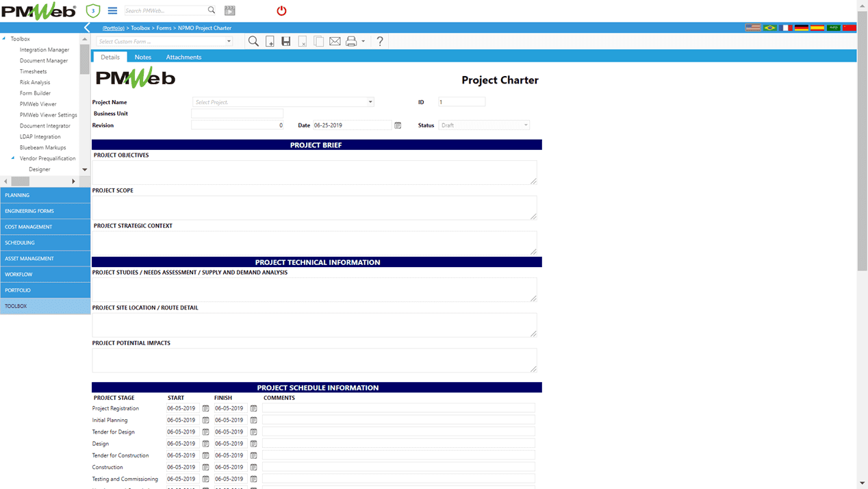This screenshot has width=868, height=489.
Task: Open the Finish calendar for Design
Action: coord(253,444)
